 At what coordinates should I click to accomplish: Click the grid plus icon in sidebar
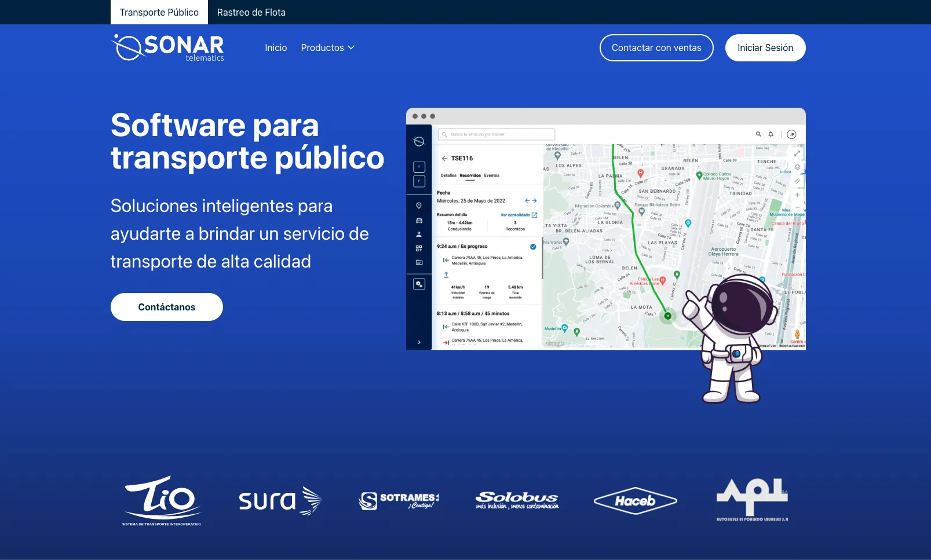coord(419,248)
